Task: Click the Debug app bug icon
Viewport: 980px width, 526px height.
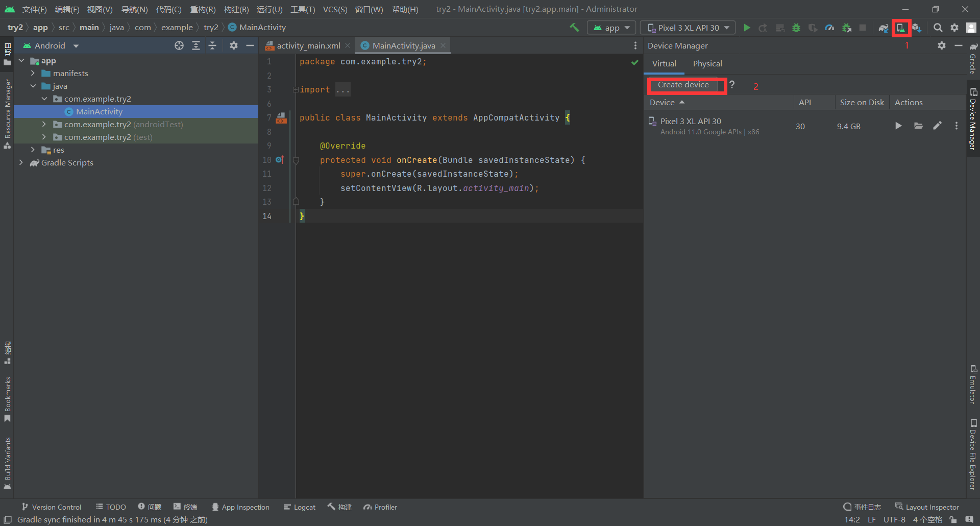Action: [x=796, y=28]
